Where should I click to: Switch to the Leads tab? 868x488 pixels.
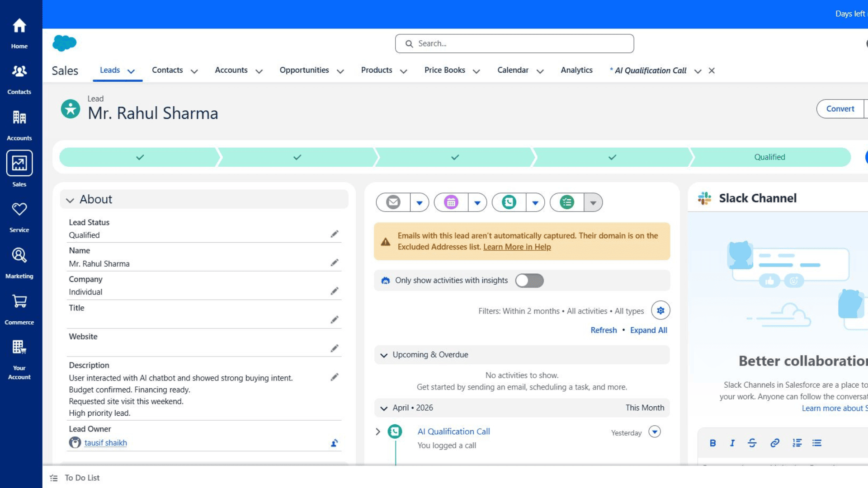click(110, 70)
